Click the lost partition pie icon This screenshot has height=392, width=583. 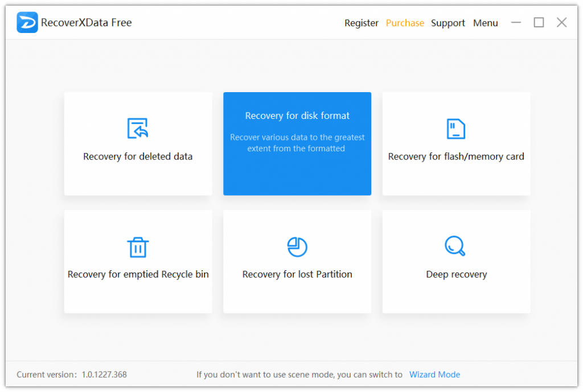(297, 247)
